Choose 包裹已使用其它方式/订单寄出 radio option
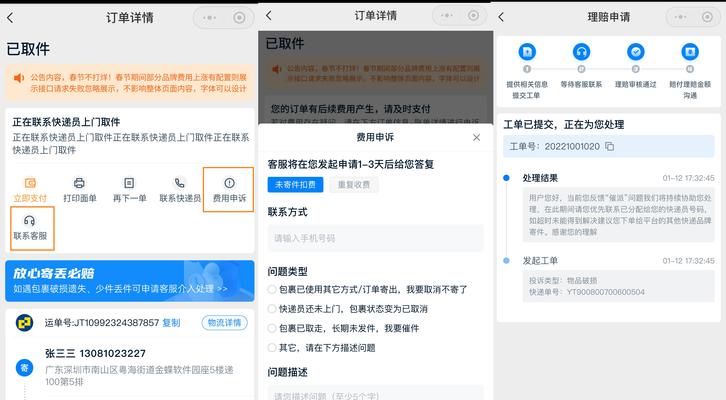The height and width of the screenshot is (400, 726). pyautogui.click(x=272, y=289)
